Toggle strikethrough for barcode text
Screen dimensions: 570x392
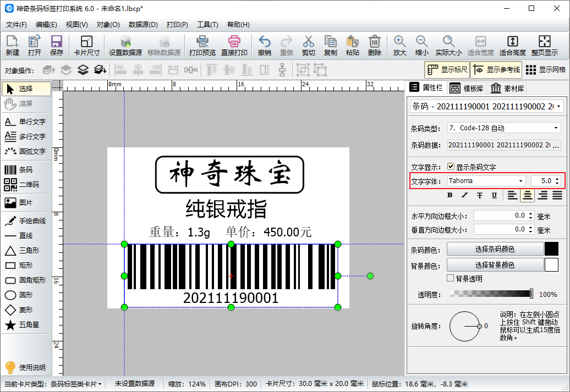(480, 195)
